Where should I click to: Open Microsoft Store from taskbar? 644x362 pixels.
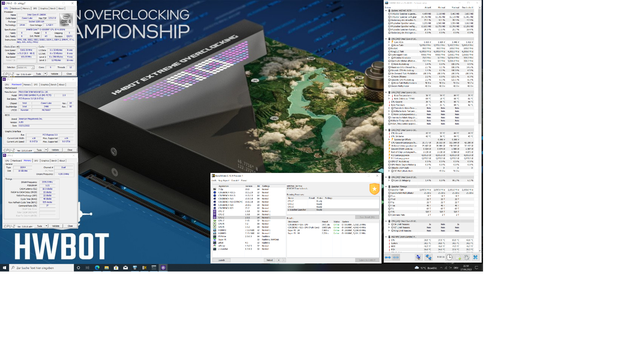[116, 268]
